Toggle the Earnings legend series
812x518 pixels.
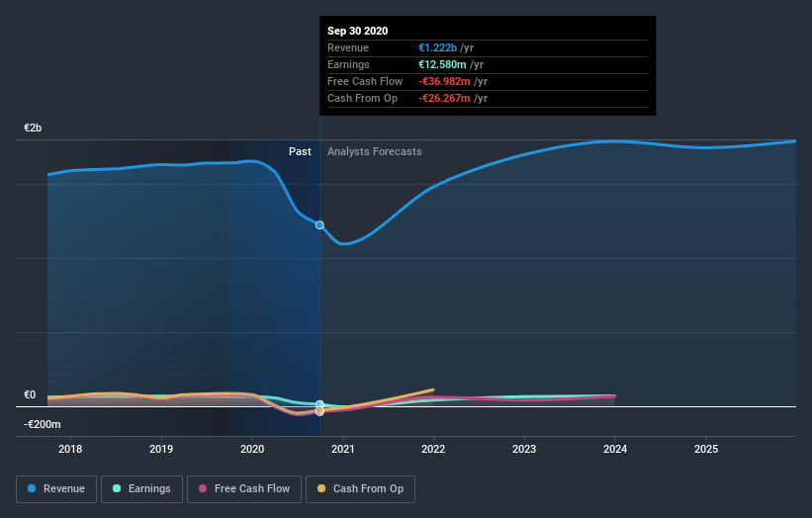click(x=141, y=489)
